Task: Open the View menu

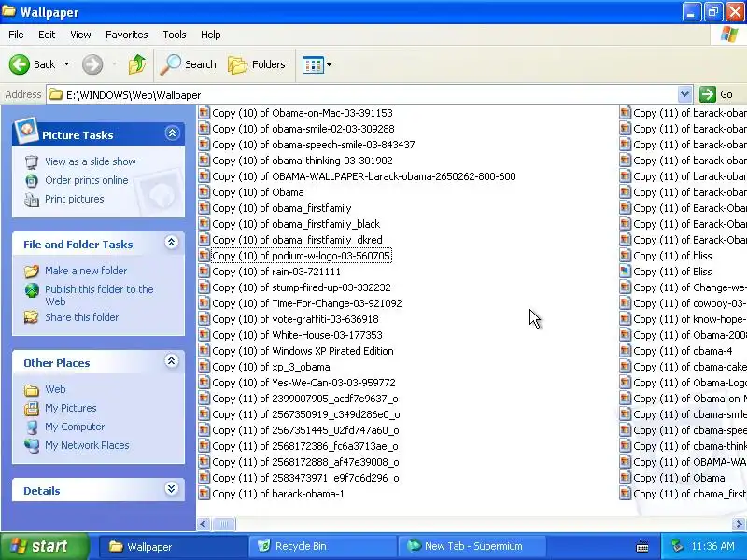Action: tap(80, 35)
